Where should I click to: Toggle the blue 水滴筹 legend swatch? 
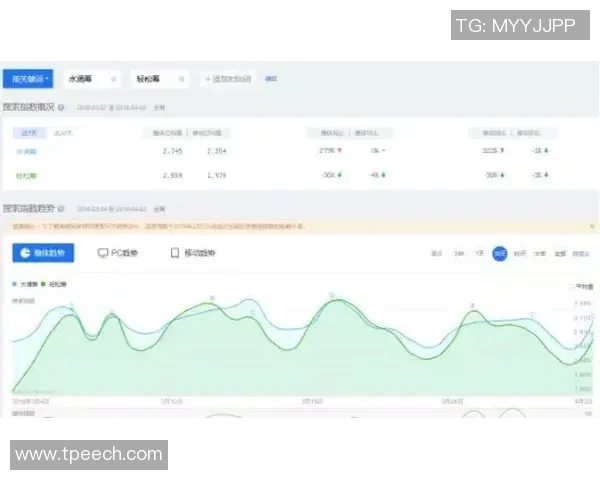[x=15, y=285]
